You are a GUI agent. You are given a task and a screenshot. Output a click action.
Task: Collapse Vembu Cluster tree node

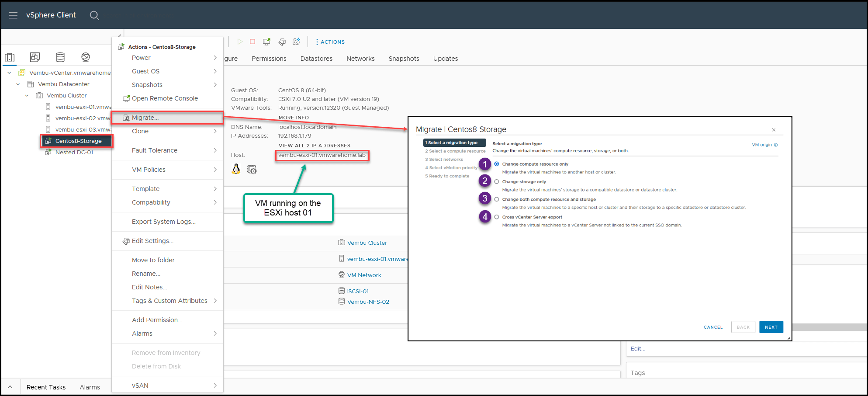tap(27, 95)
